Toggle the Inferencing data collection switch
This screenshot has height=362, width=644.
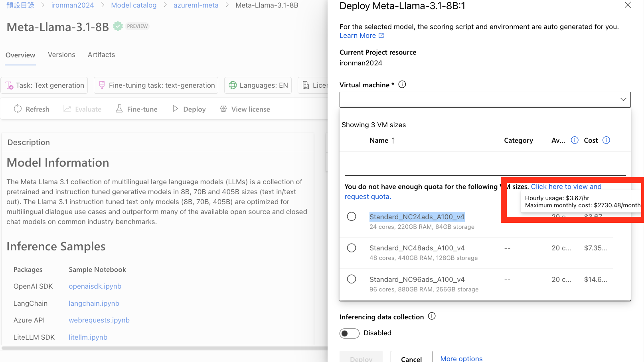(350, 333)
